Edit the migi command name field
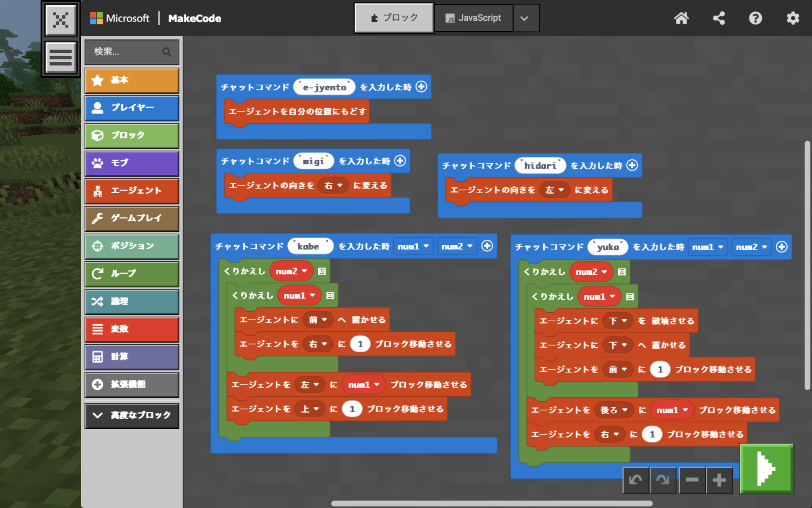The image size is (812, 508). pos(314,161)
